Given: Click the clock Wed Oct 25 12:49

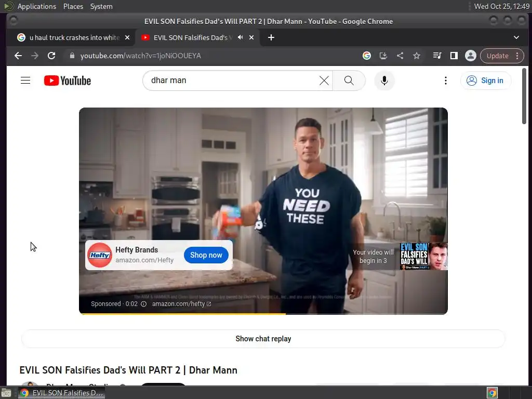Looking at the screenshot, I should 502,6.
